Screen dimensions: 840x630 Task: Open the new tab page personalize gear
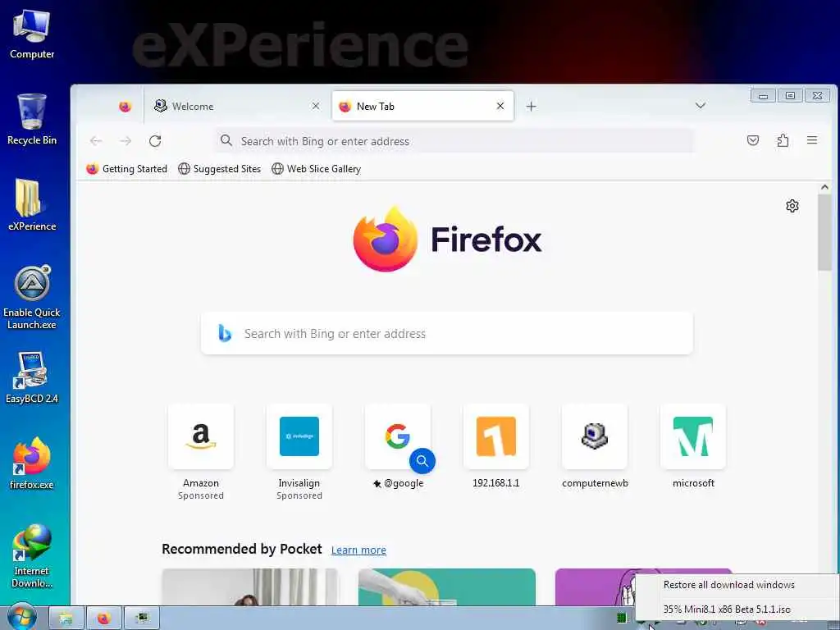pos(792,206)
